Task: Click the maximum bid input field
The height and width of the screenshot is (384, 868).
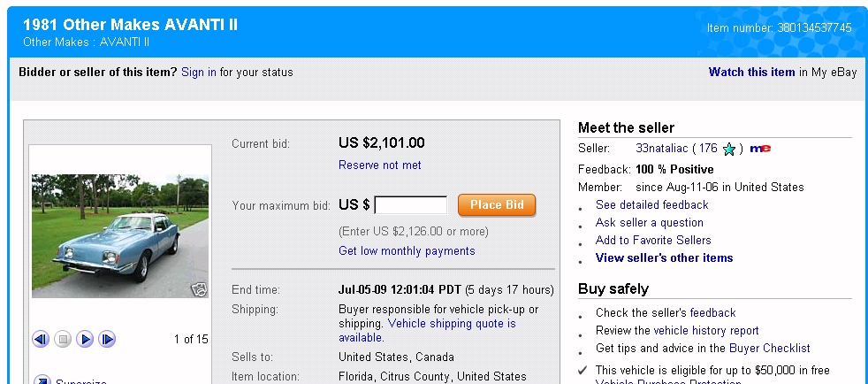Action: 411,205
